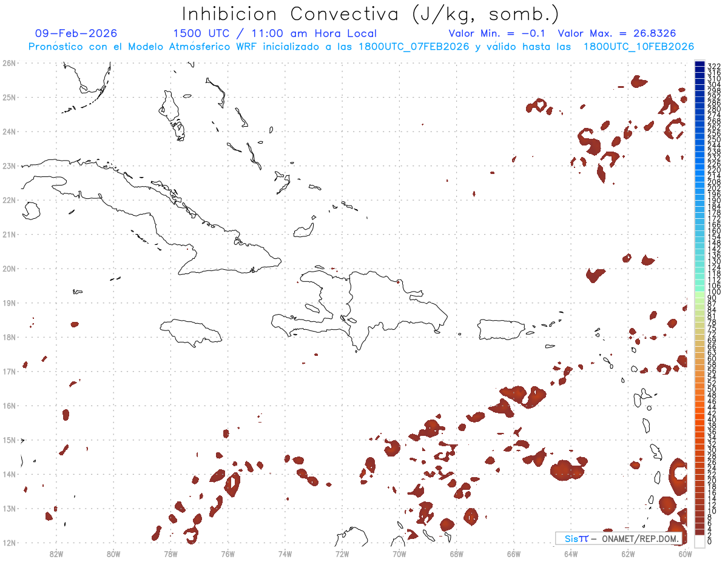Click the latitude label "13N"

click(x=8, y=509)
